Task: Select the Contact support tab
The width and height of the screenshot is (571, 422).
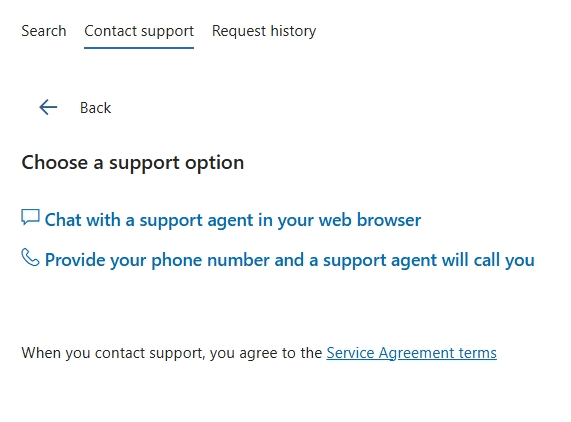Action: pos(139,31)
